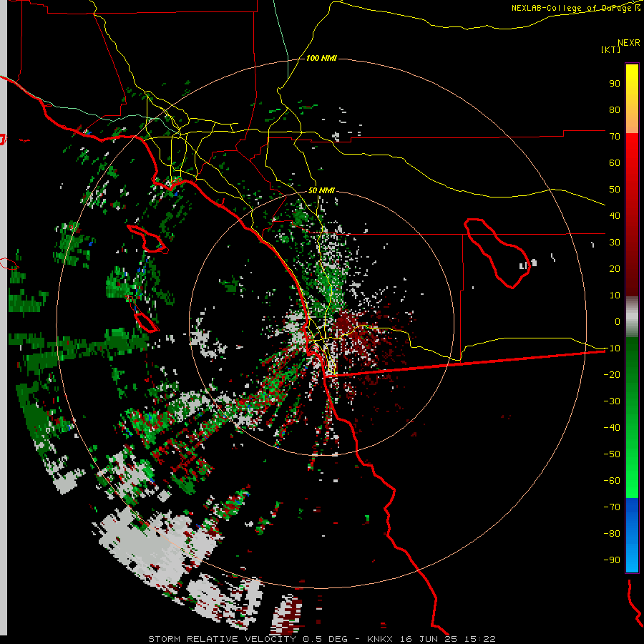Click the 70 label on the color scale
Screen dimensions: 644x644
click(615, 137)
